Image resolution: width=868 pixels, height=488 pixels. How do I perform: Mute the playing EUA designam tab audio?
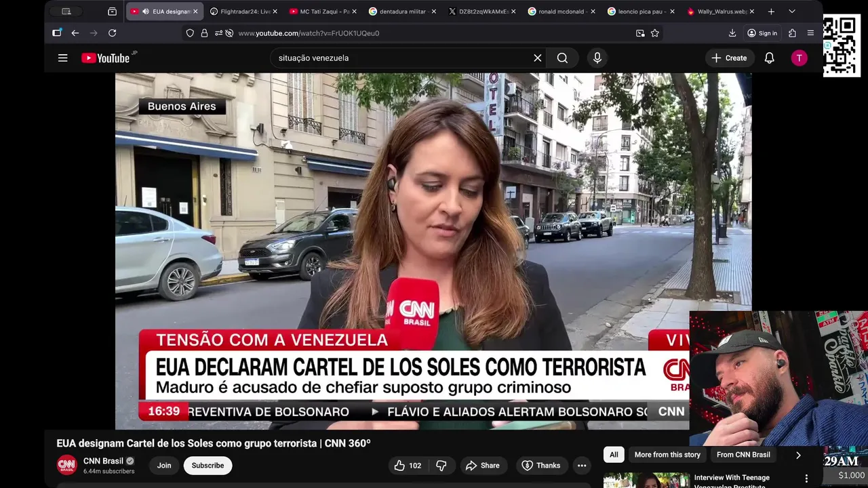(x=145, y=12)
